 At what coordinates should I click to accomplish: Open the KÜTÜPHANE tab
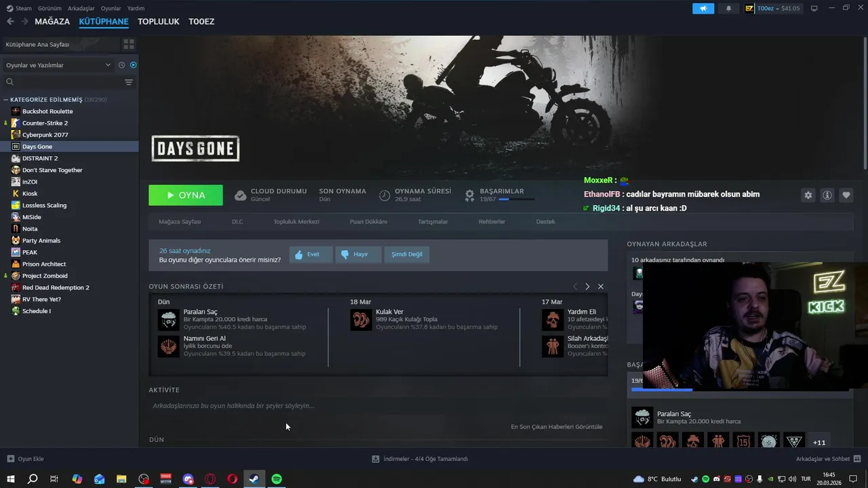point(104,22)
